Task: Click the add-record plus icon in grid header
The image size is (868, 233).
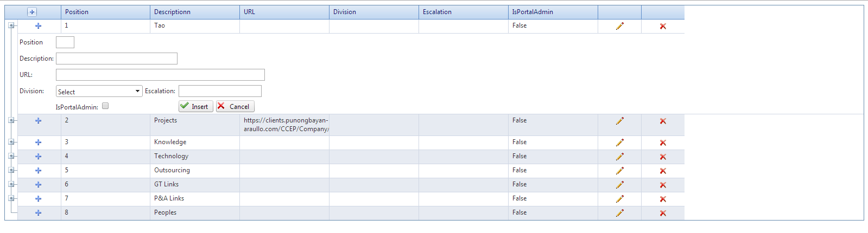Action: pos(32,12)
